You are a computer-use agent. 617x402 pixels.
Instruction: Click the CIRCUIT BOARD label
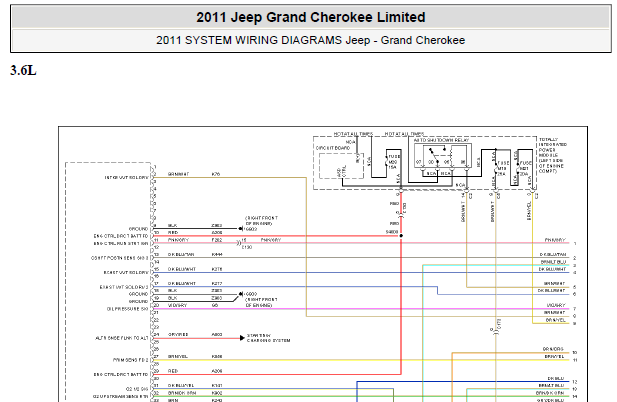[333, 148]
